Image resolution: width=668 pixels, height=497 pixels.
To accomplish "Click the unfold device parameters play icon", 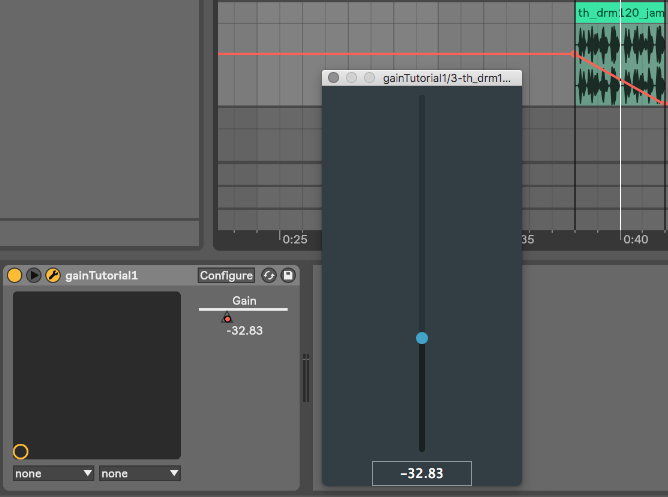I will [34, 275].
